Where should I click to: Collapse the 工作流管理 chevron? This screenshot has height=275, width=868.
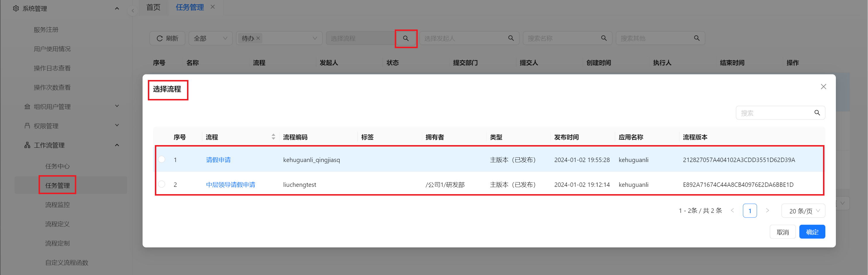click(x=117, y=145)
